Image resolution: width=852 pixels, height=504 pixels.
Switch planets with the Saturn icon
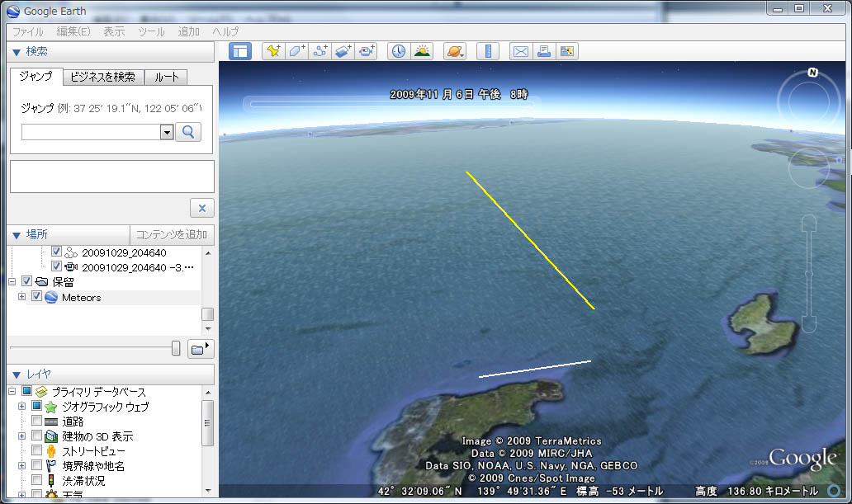454,51
